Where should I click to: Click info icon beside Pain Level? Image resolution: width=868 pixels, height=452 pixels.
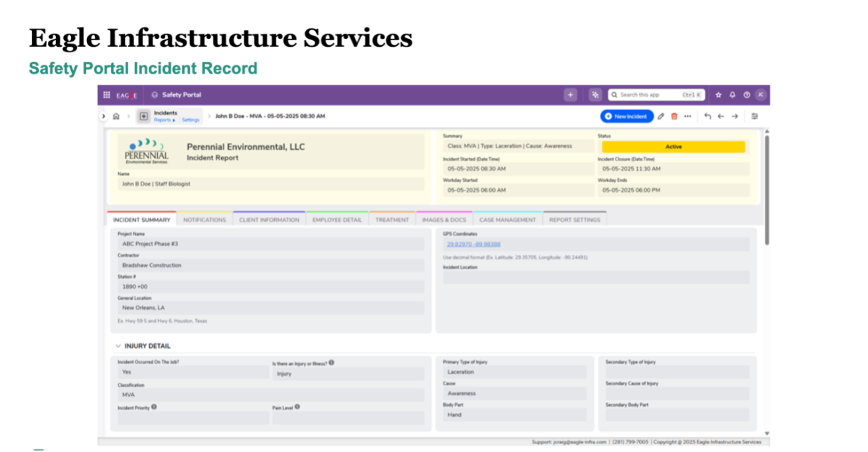297,407
